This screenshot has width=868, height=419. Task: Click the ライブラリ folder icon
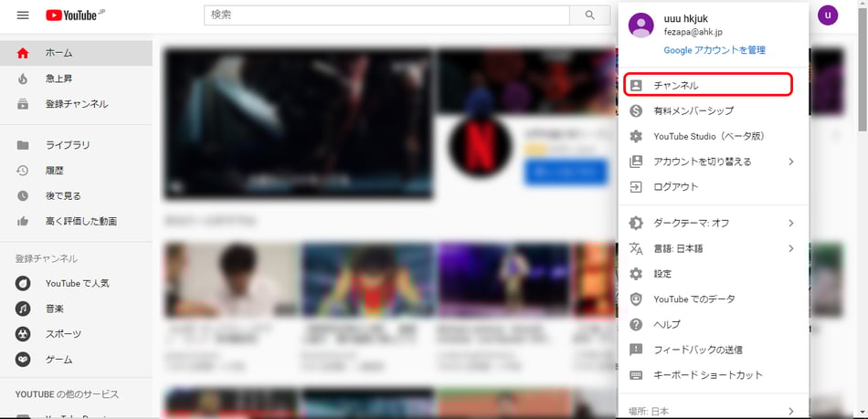[23, 145]
